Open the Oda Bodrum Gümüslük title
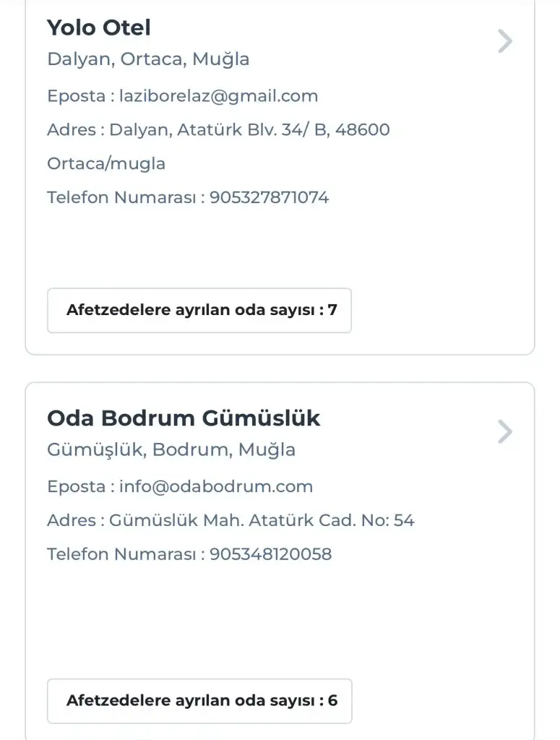This screenshot has width=560, height=740. pos(184,418)
